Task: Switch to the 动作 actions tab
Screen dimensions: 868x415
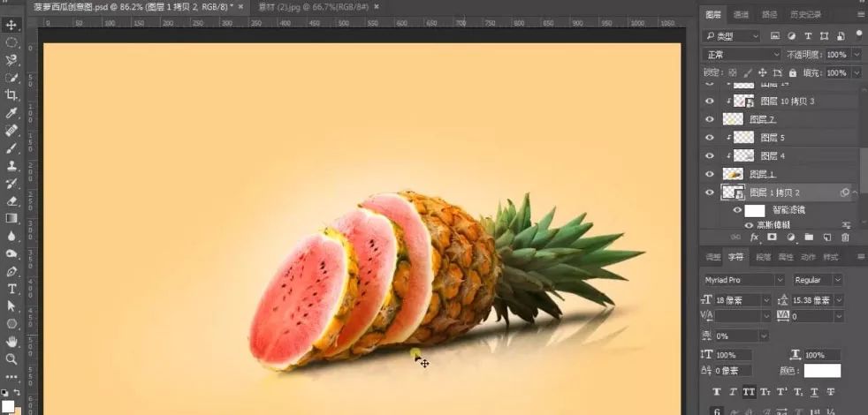Action: click(808, 257)
